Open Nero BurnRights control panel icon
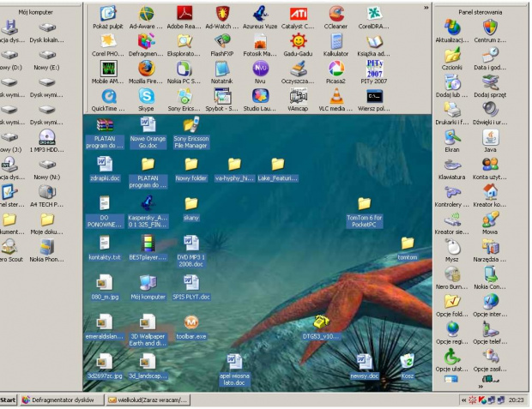Image resolution: width=532 pixels, height=409 pixels. click(x=452, y=279)
